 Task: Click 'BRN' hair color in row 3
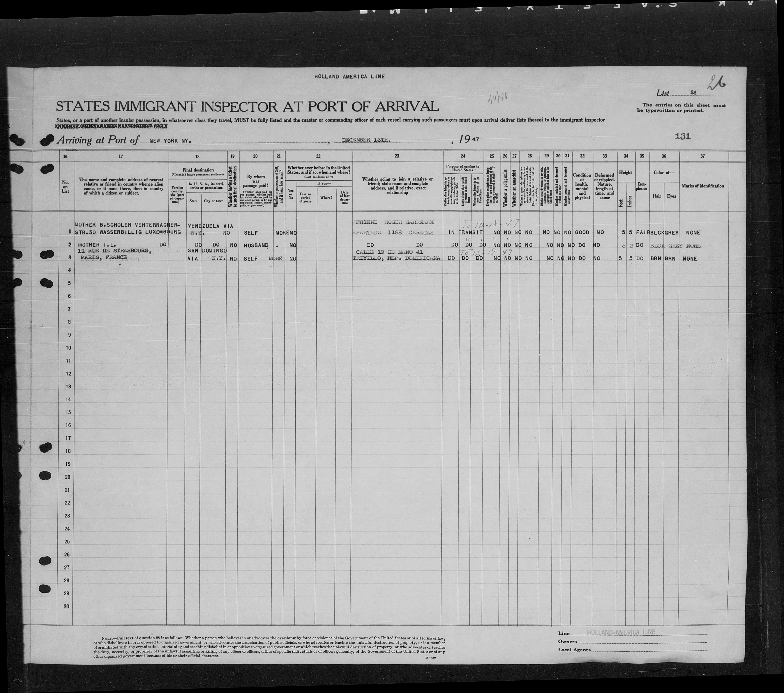[x=656, y=259]
